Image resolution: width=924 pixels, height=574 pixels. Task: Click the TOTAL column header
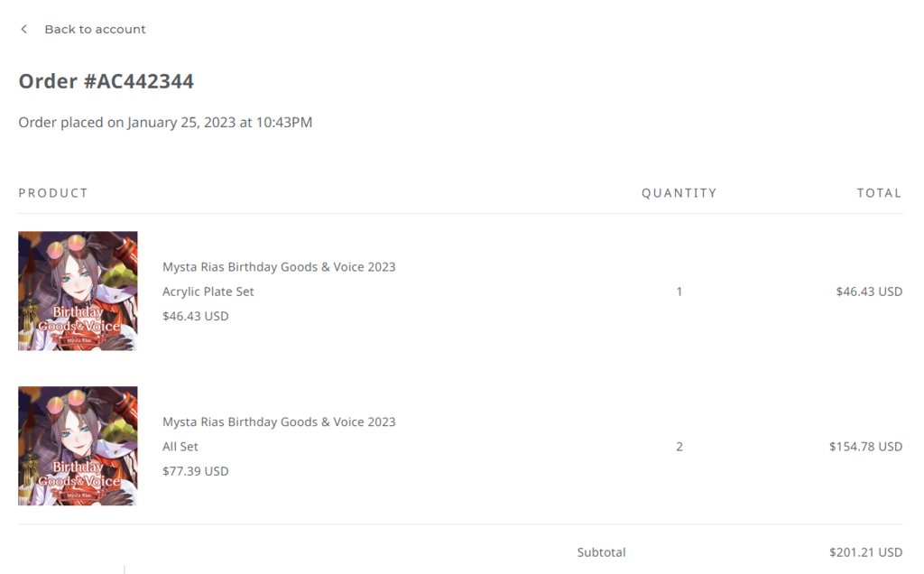point(879,193)
